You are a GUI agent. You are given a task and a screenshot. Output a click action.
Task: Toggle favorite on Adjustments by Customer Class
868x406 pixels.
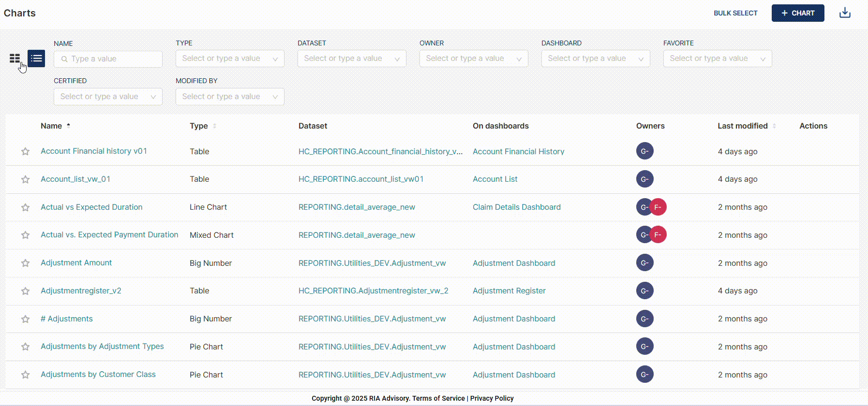26,375
